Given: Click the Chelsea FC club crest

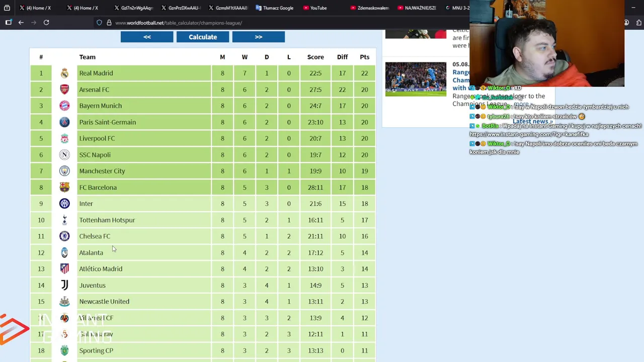Looking at the screenshot, I should [x=64, y=236].
